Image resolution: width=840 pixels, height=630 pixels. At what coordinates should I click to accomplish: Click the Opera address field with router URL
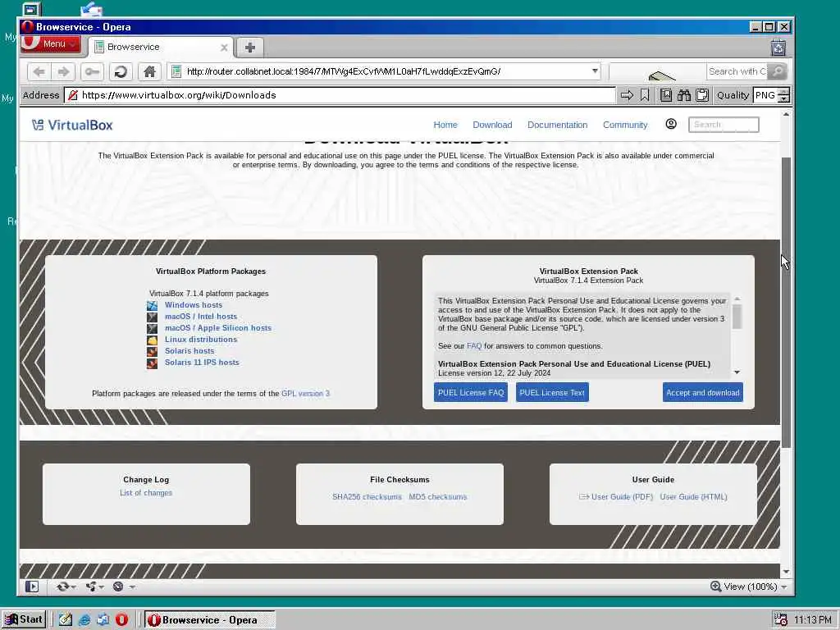[x=384, y=71]
